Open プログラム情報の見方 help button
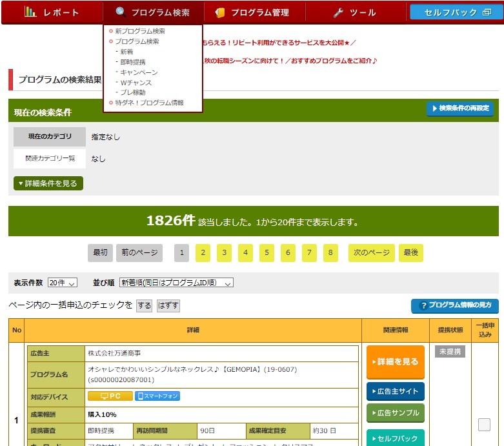The image size is (504, 446). tap(454, 305)
